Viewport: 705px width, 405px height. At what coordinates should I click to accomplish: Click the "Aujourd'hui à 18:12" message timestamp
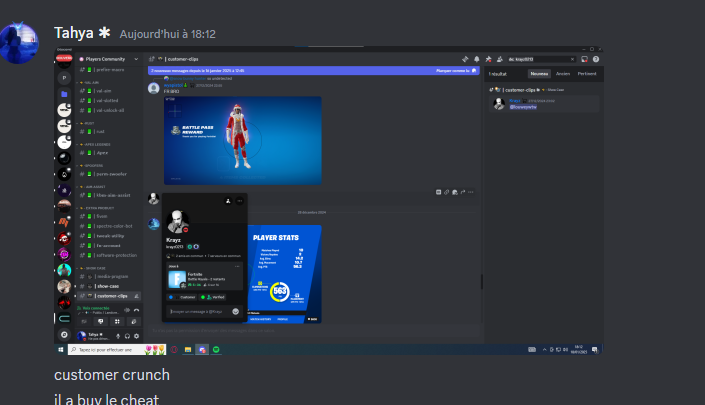(x=168, y=34)
